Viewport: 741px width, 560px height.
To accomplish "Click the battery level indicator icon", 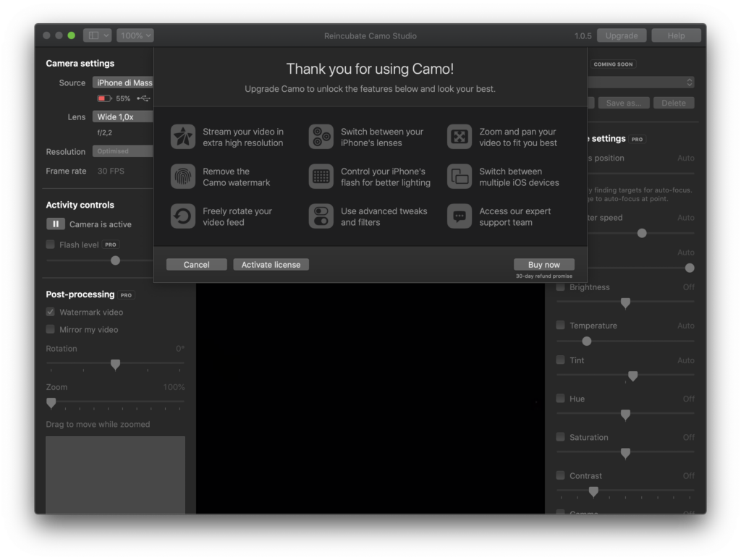I will 104,98.
